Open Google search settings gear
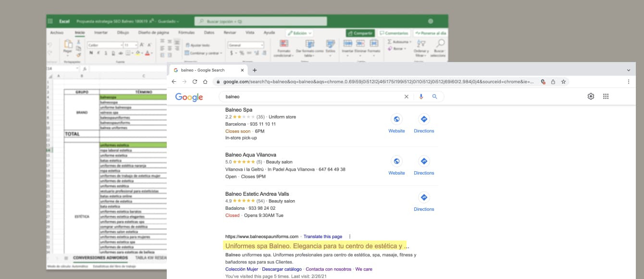This screenshot has width=644, height=279. [x=591, y=96]
